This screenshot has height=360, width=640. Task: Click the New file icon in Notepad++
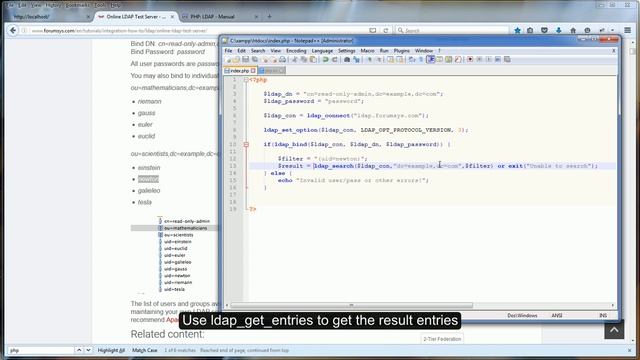pos(228,60)
